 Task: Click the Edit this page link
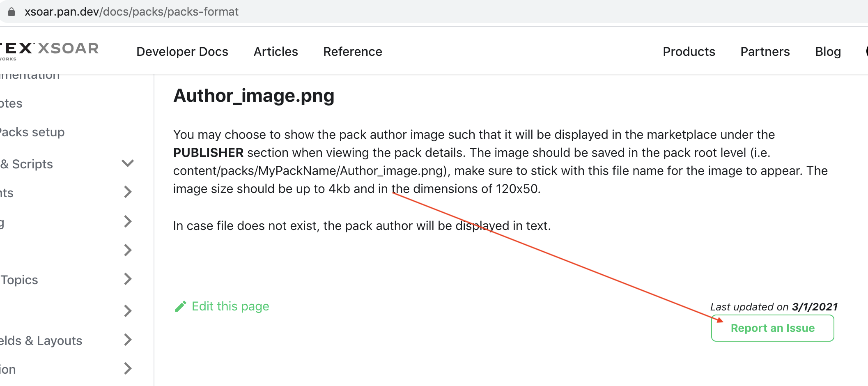click(230, 306)
